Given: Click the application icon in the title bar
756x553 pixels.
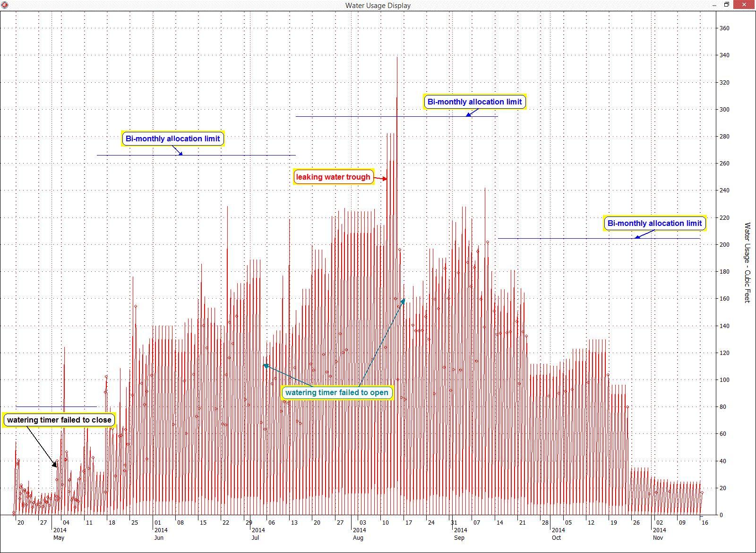Looking at the screenshot, I should [x=4, y=5].
